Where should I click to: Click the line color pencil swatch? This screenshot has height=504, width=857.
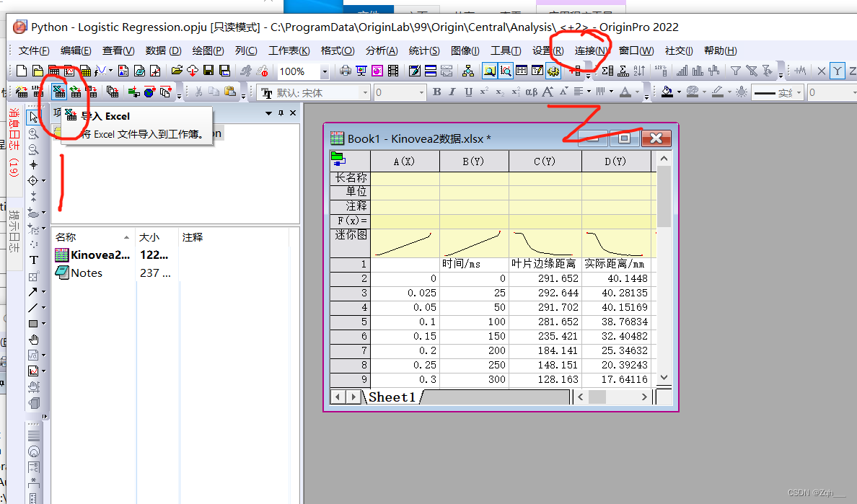[x=718, y=92]
